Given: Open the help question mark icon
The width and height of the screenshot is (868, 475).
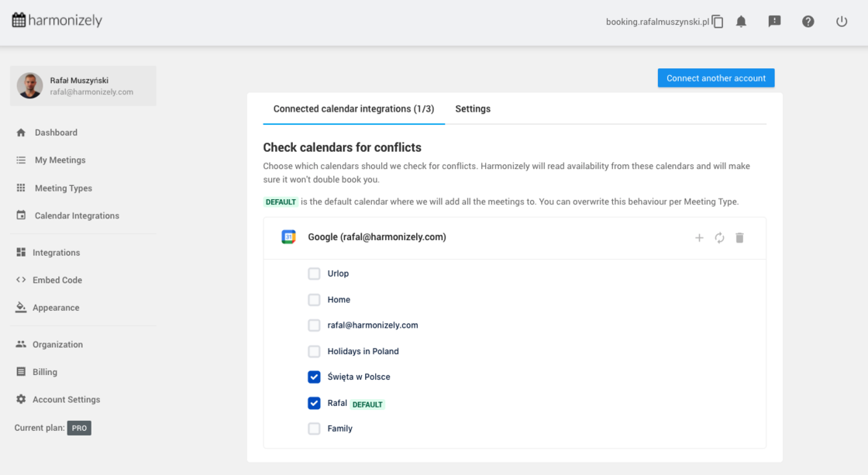Looking at the screenshot, I should pyautogui.click(x=808, y=22).
